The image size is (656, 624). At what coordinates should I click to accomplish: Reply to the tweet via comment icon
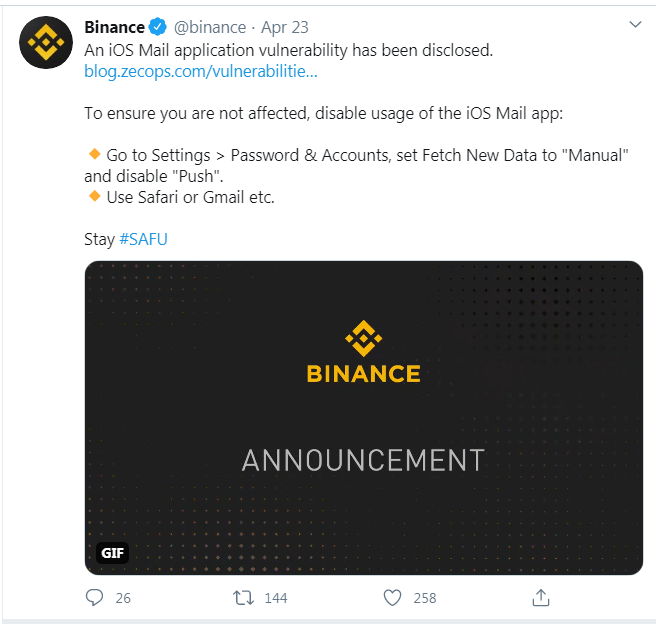pos(95,597)
